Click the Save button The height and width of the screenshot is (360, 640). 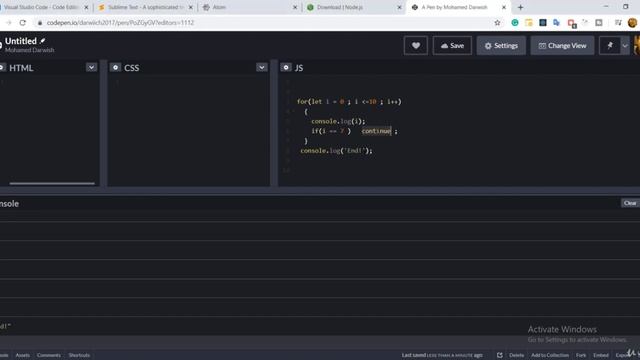tap(452, 45)
